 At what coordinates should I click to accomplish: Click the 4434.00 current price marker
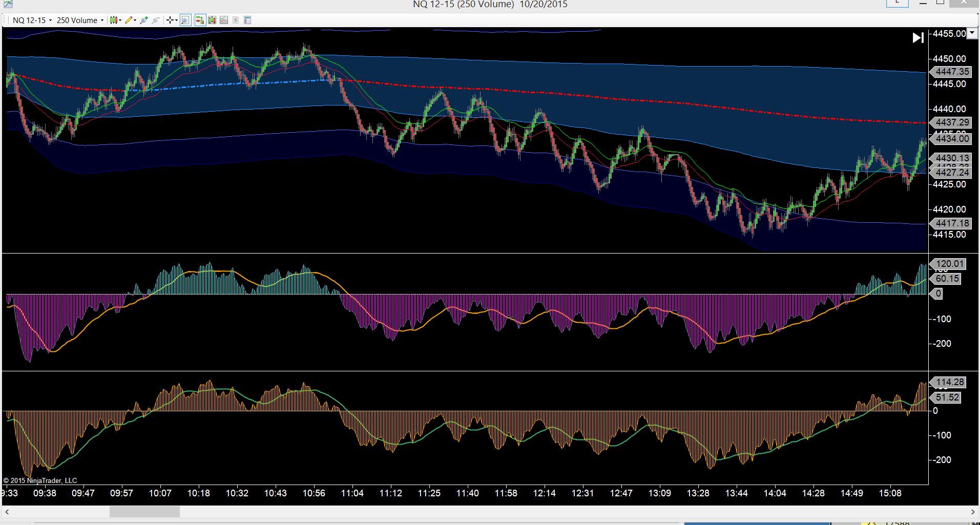point(951,139)
